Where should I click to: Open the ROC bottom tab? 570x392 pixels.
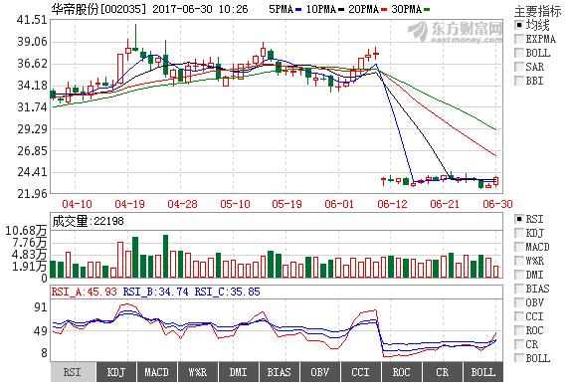click(x=401, y=372)
